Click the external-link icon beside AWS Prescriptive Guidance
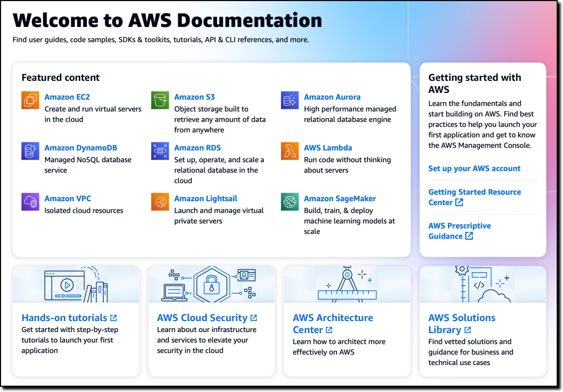The image size is (563, 392). pyautogui.click(x=469, y=236)
